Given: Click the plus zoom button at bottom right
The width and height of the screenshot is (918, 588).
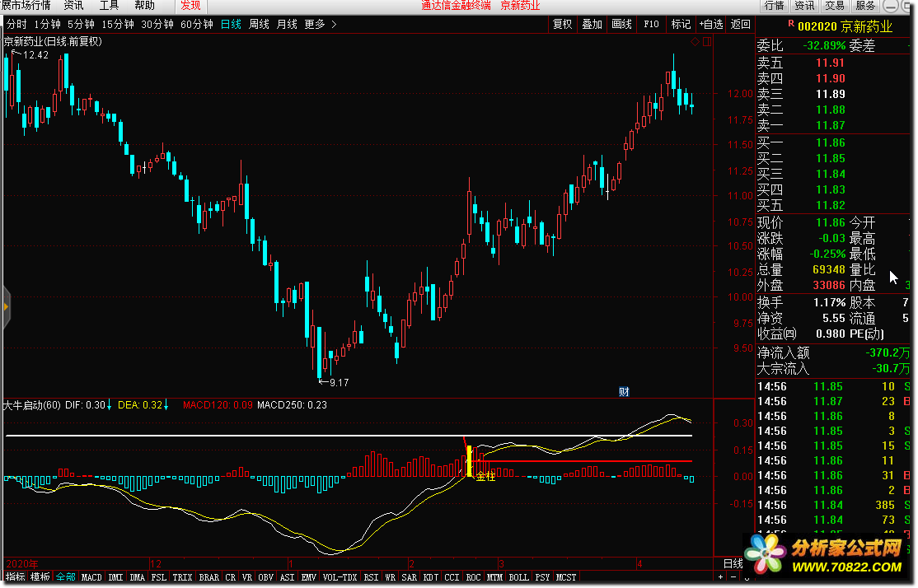Looking at the screenshot, I should click(721, 577).
